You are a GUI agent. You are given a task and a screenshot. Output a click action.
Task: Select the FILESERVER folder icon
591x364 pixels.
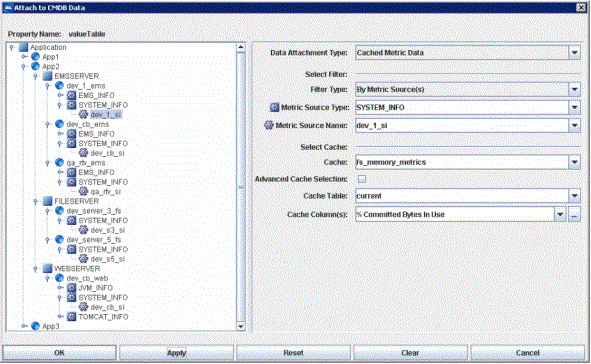pos(47,201)
